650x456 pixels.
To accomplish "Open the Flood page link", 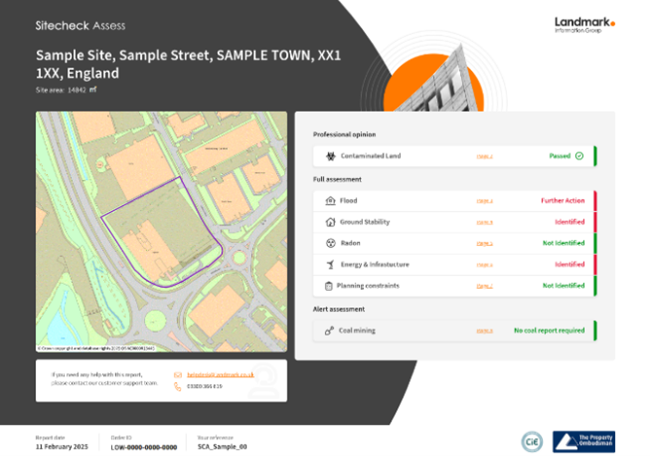I will coord(484,201).
